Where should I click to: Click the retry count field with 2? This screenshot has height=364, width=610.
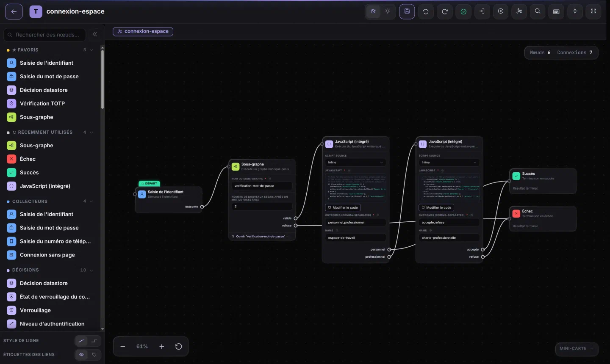pos(262,207)
